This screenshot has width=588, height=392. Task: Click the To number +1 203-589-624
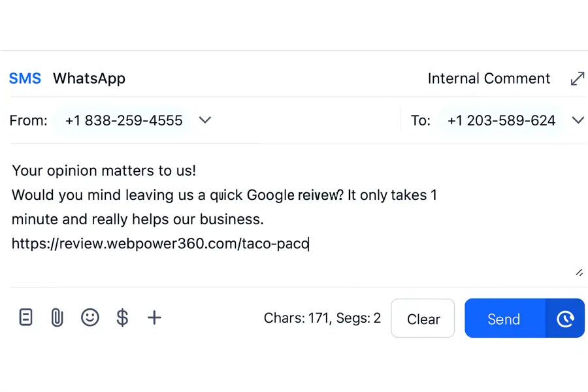coord(501,120)
